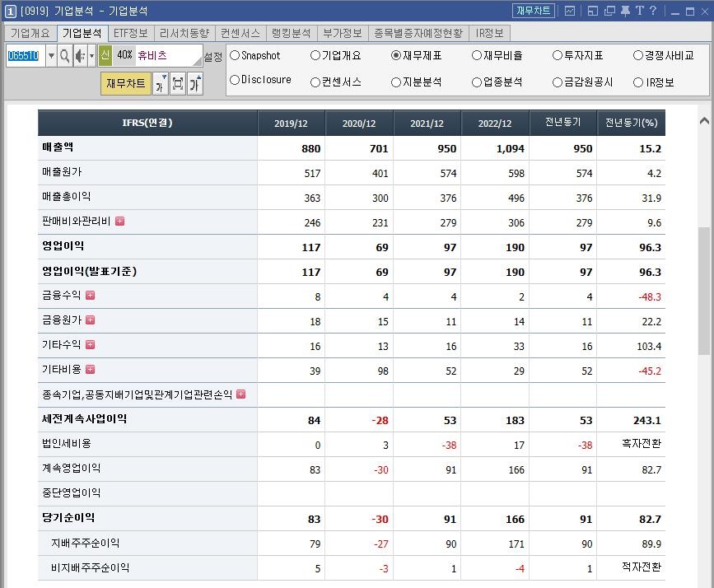This screenshot has width=714, height=588.
Task: Click the speaker sound icon
Action: [80, 56]
